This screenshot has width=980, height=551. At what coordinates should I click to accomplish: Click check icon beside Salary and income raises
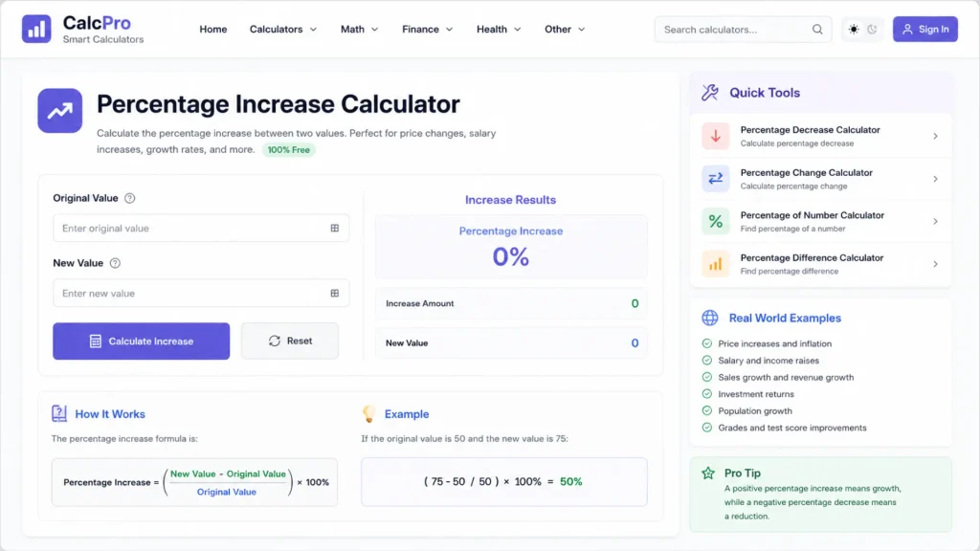click(x=707, y=361)
